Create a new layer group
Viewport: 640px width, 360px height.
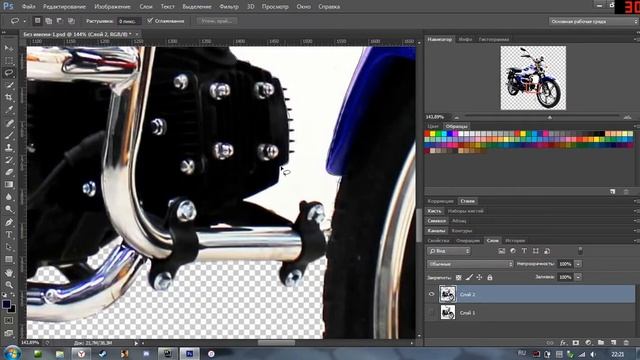601,343
